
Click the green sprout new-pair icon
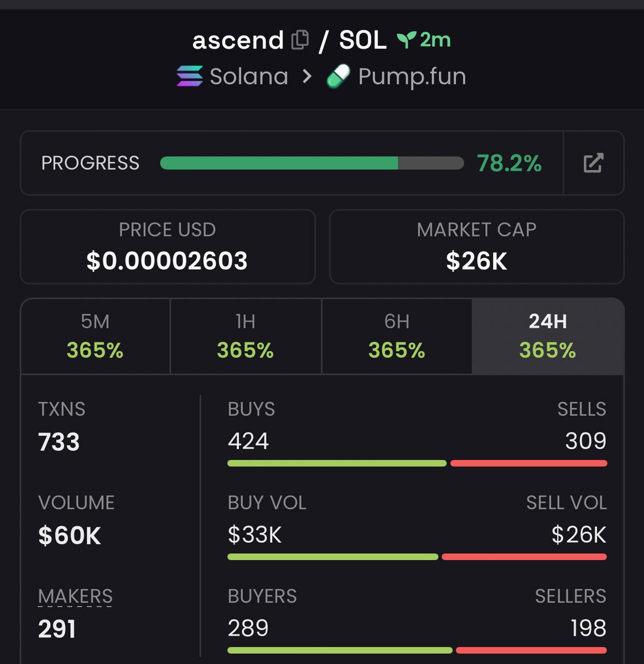click(x=406, y=40)
